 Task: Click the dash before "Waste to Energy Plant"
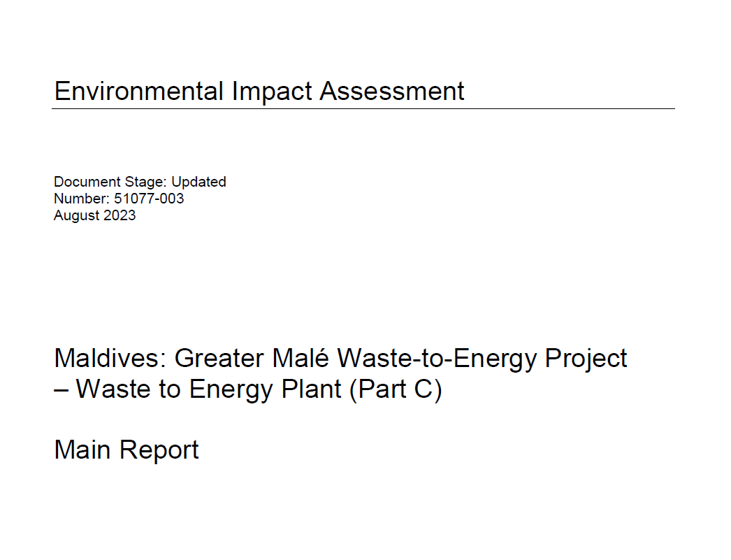pyautogui.click(x=61, y=389)
